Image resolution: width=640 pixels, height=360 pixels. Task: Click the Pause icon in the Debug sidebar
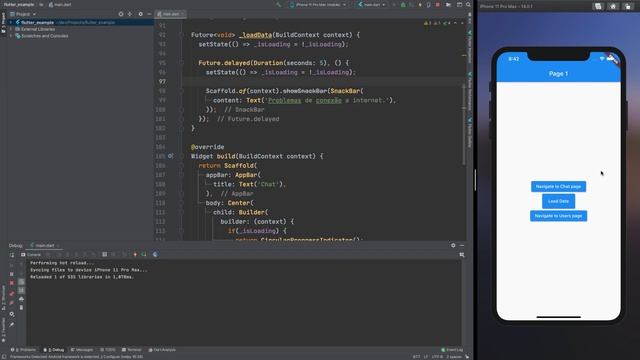point(12,274)
